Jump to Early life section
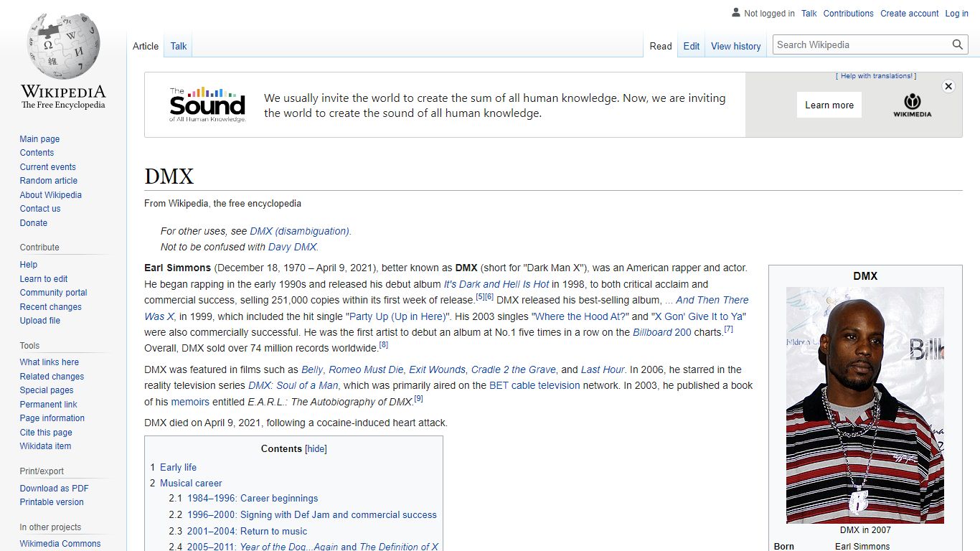This screenshot has height=551, width=980. [178, 467]
